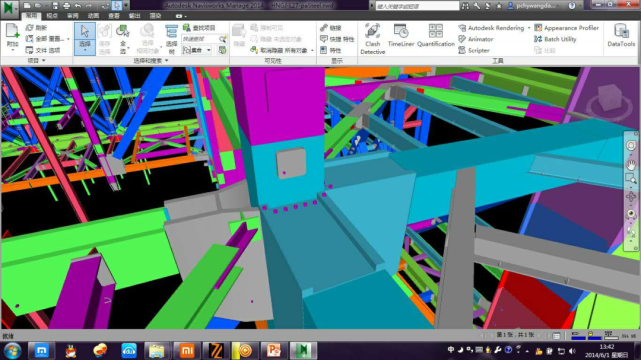Expand the Select and Search panel title

[150, 60]
